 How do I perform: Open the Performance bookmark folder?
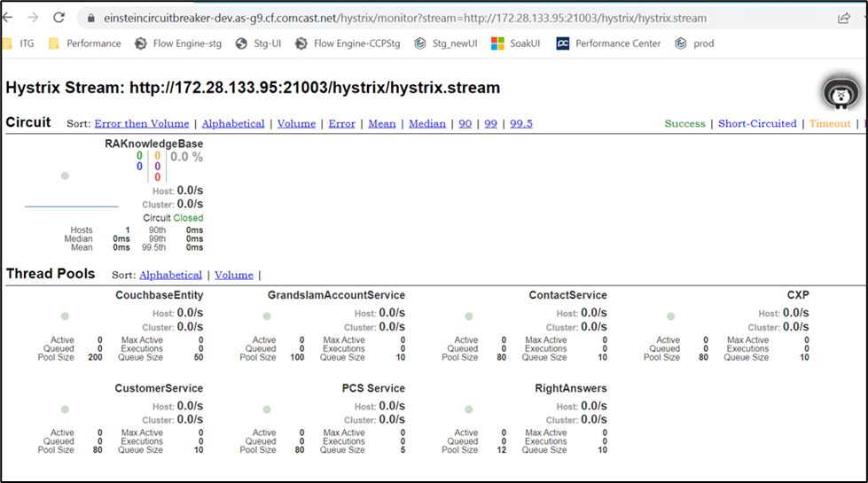point(85,43)
